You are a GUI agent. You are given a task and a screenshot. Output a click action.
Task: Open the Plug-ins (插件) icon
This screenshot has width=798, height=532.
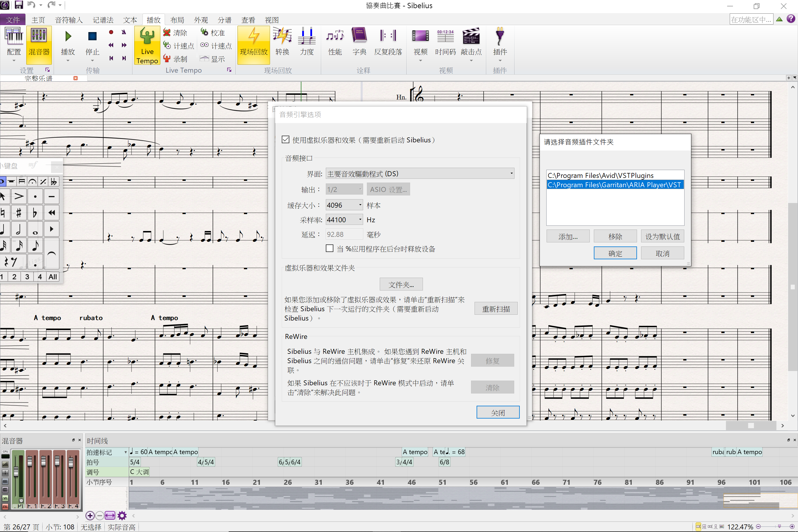499,36
